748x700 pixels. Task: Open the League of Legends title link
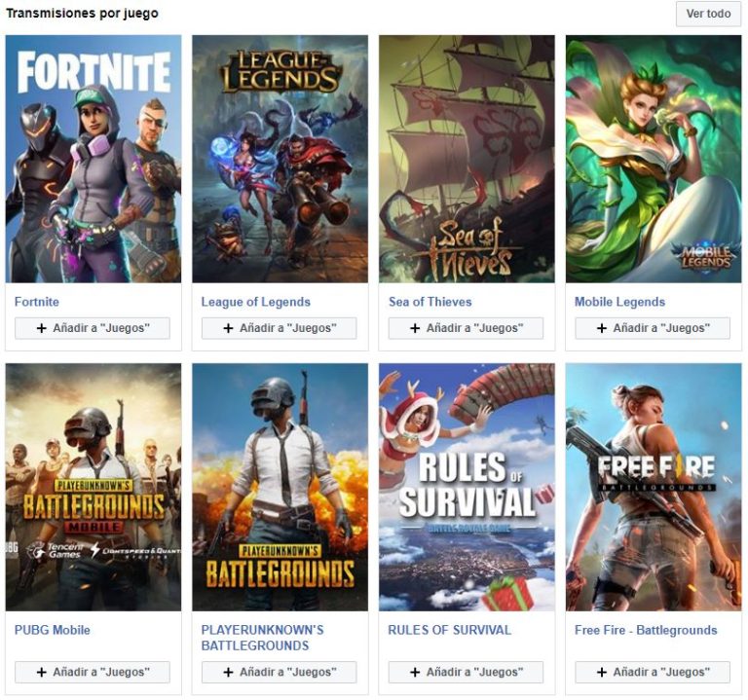pos(256,302)
